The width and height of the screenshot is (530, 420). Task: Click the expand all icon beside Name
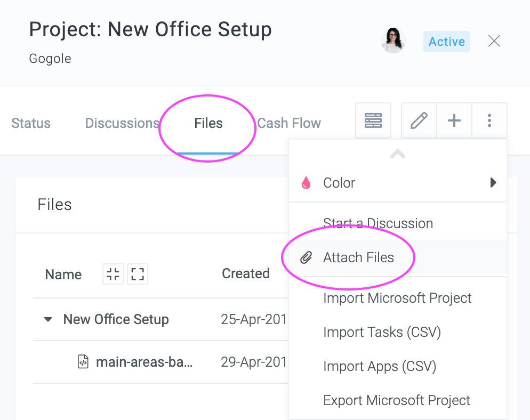coord(138,274)
